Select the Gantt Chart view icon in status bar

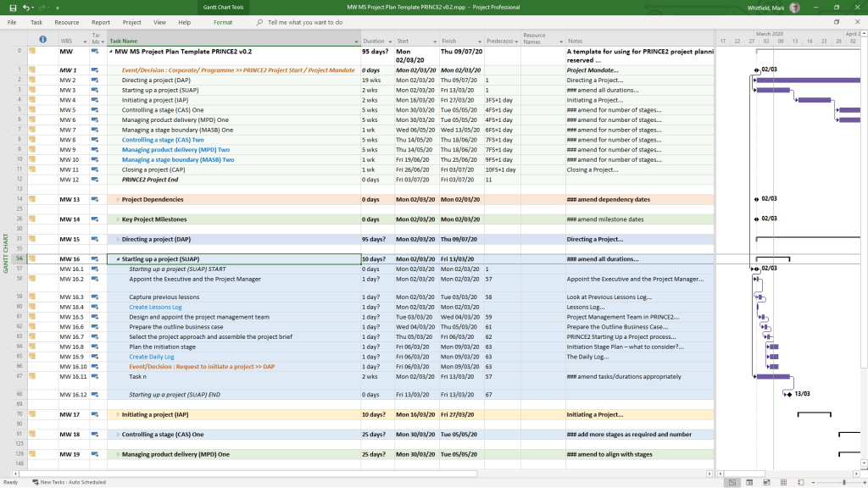click(732, 482)
